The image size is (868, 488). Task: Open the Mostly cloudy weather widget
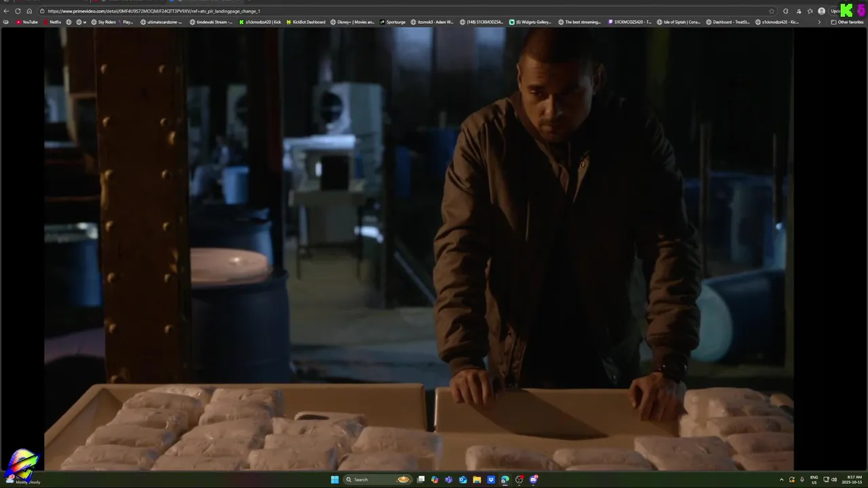tap(22, 479)
